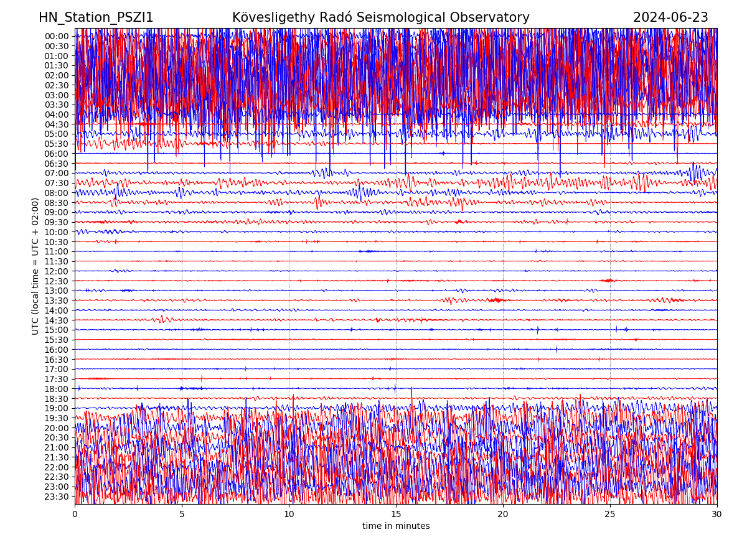Select the 20 minute tick label
Screen dimensions: 747x560
503,515
